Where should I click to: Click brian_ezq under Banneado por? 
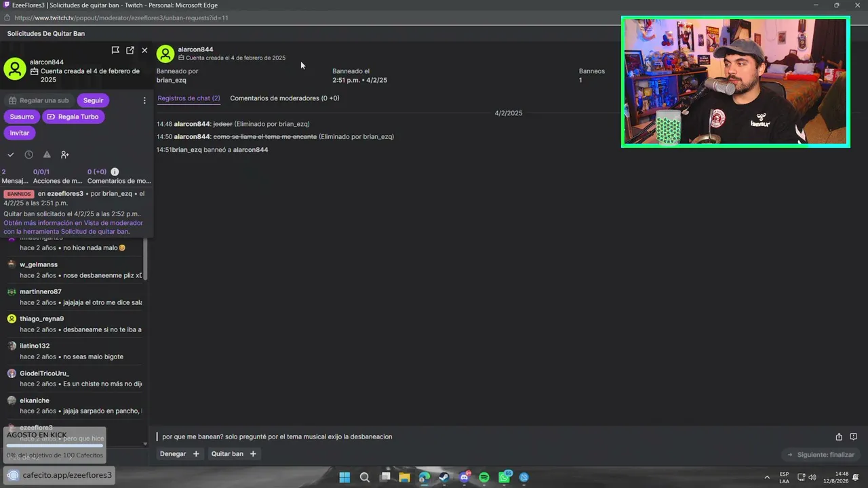coord(172,80)
